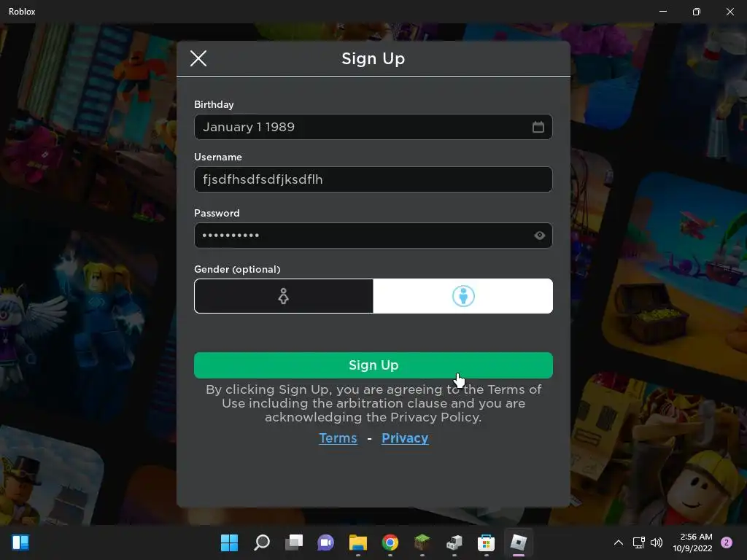Image resolution: width=747 pixels, height=560 pixels.
Task: Click the Roblox taskbar icon
Action: (519, 542)
